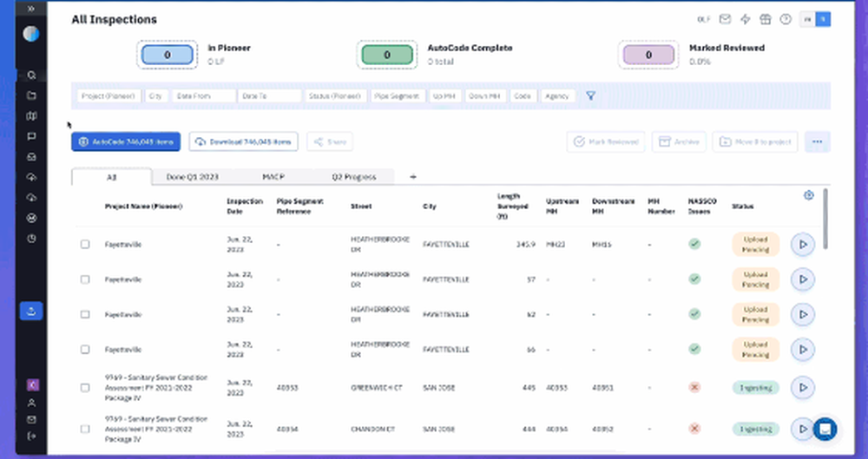Check the GREENWICH CT row checkbox
This screenshot has width=868, height=459.
pyautogui.click(x=85, y=388)
